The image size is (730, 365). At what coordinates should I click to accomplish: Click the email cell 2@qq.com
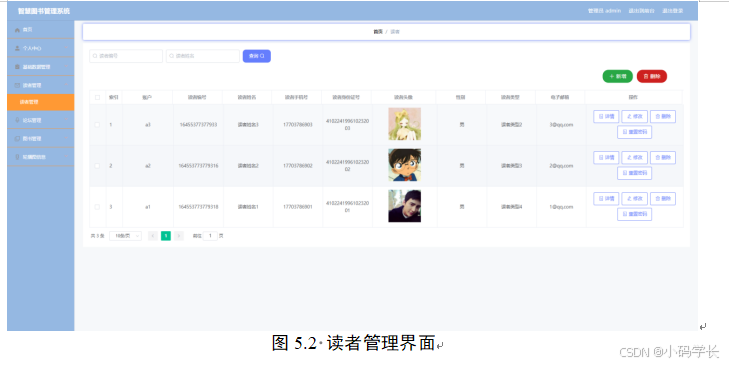tap(561, 166)
